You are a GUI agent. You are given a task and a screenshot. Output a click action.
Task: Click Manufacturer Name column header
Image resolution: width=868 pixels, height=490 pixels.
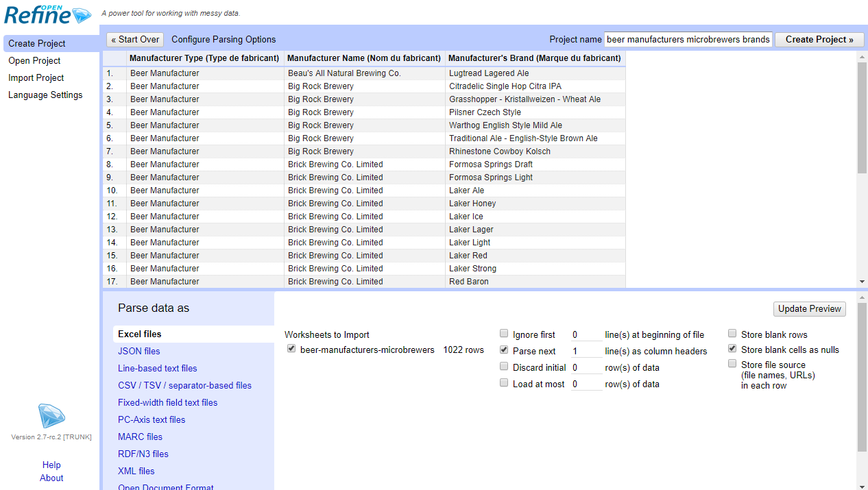coord(364,58)
